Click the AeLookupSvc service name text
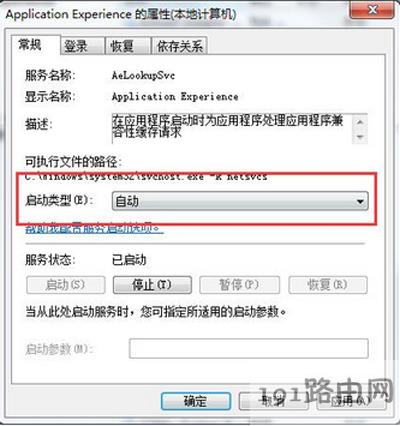The height and width of the screenshot is (426, 400). (x=143, y=75)
